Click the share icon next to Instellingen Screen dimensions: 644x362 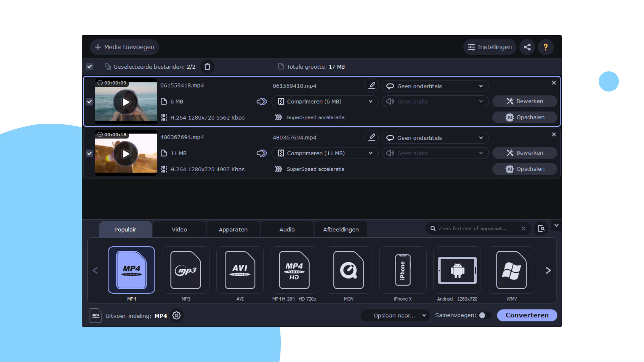(x=527, y=47)
